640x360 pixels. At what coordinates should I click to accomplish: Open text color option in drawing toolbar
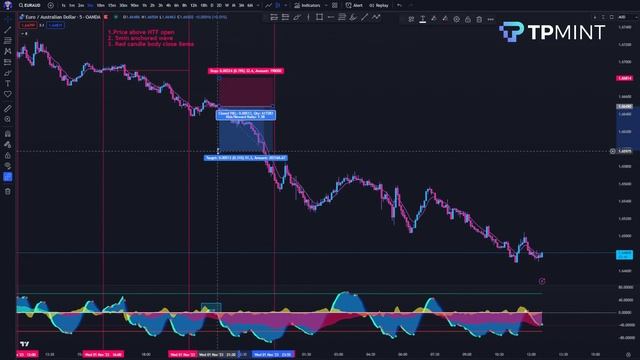(x=422, y=19)
